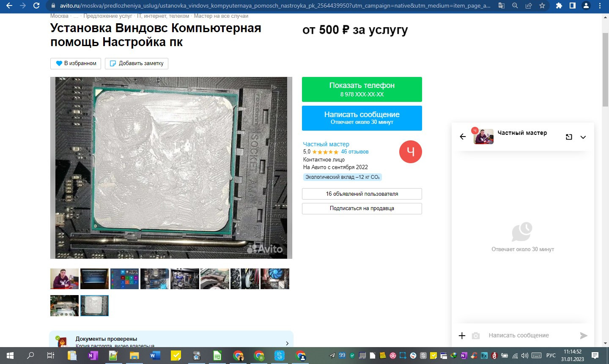Viewport: 609px width, 364px height.
Task: Open Google Translate icon in address bar
Action: tap(502, 6)
